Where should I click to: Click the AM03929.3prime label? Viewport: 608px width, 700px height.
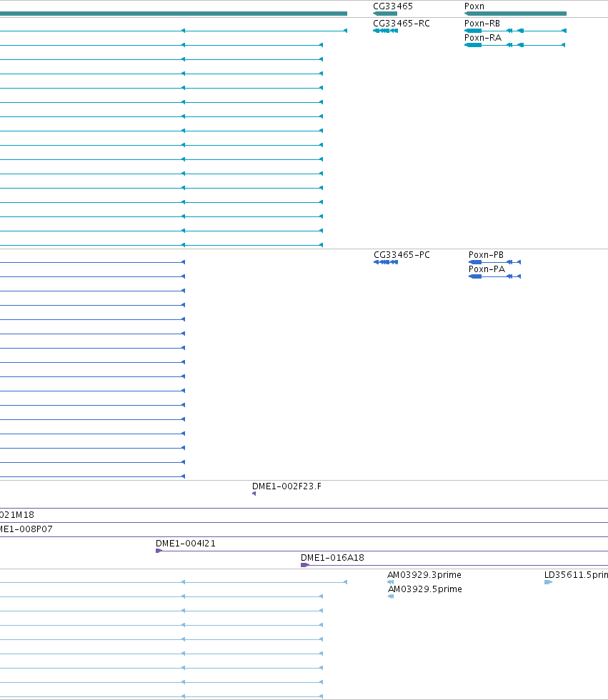tap(424, 574)
